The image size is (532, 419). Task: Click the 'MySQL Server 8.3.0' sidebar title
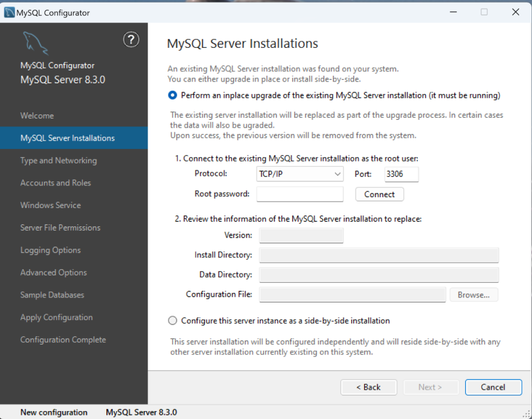63,80
